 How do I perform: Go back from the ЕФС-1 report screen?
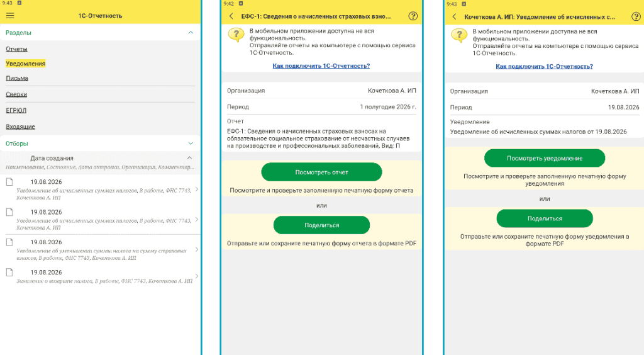pyautogui.click(x=231, y=16)
